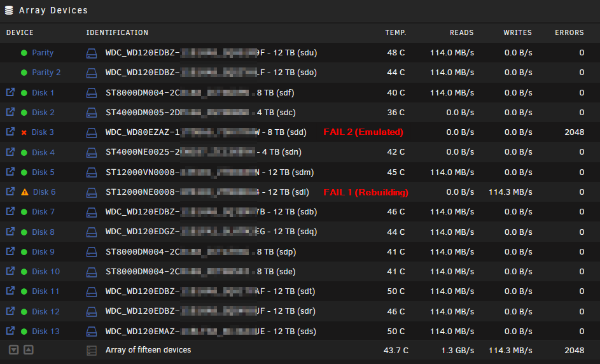The image size is (600, 364).
Task: Click the drive icon for Parity 2 (sdo)
Action: coord(92,73)
